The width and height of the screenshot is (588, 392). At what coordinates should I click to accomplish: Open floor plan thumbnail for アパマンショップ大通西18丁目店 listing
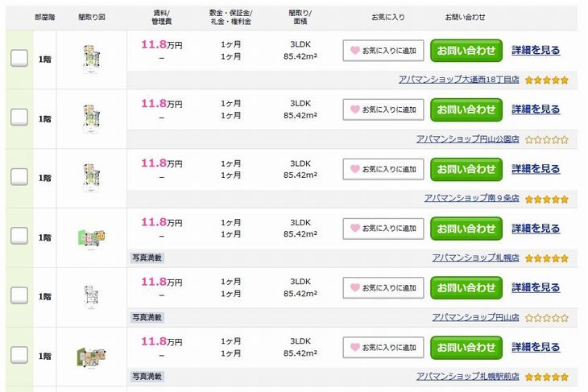(x=90, y=57)
